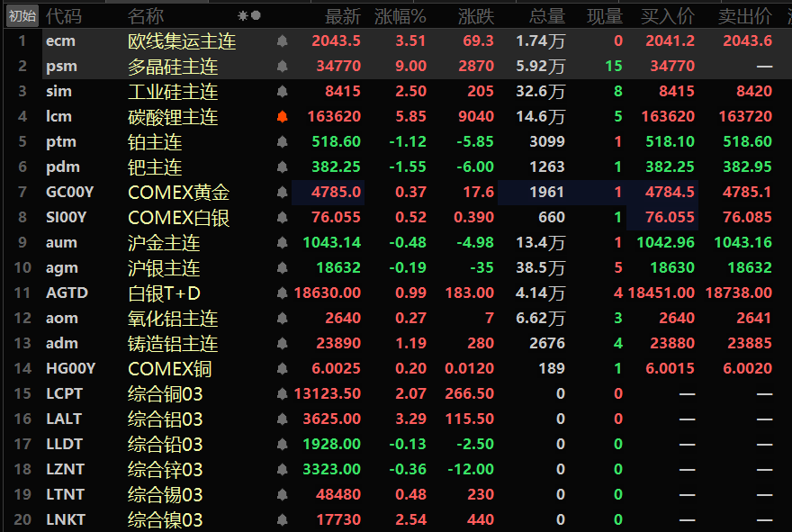This screenshot has height=532, width=792.
Task: Select the 氧化铝主连 name cell
Action: pos(173,319)
